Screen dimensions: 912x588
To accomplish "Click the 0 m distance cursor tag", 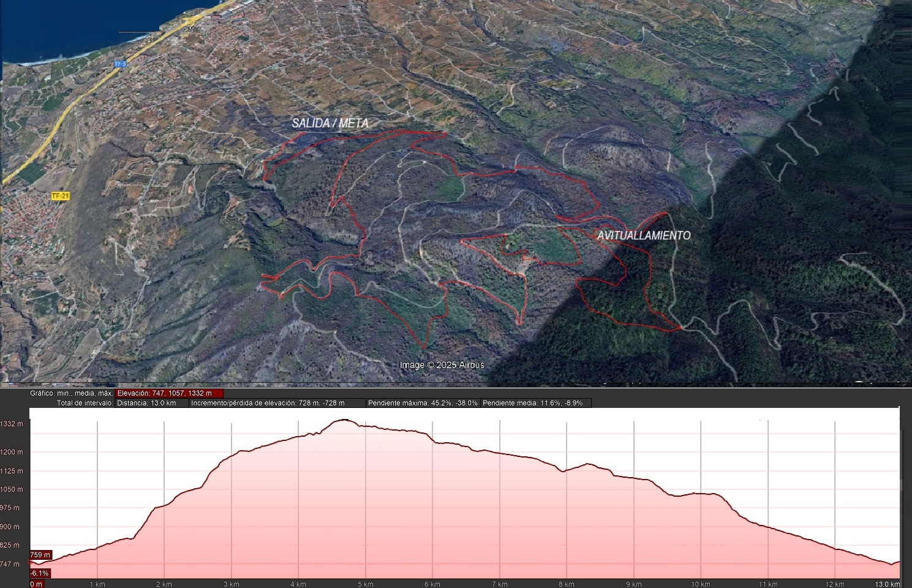I will click(37, 584).
